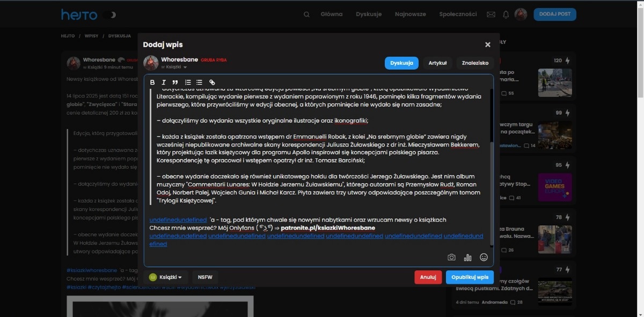The image size is (644, 317).
Task: Insert a bulleted list
Action: click(x=199, y=82)
